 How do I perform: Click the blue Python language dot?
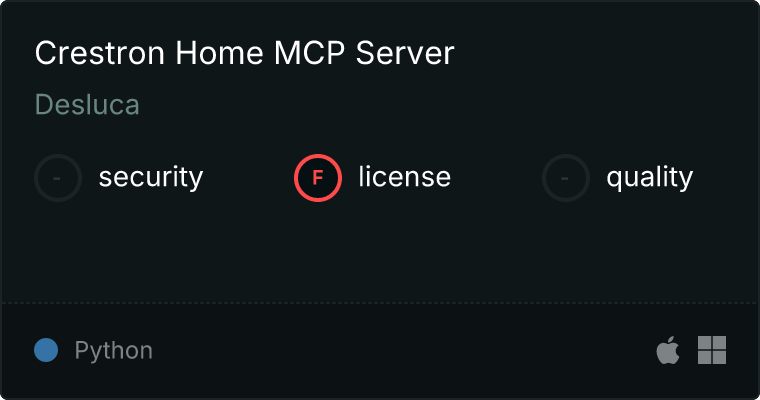click(46, 350)
